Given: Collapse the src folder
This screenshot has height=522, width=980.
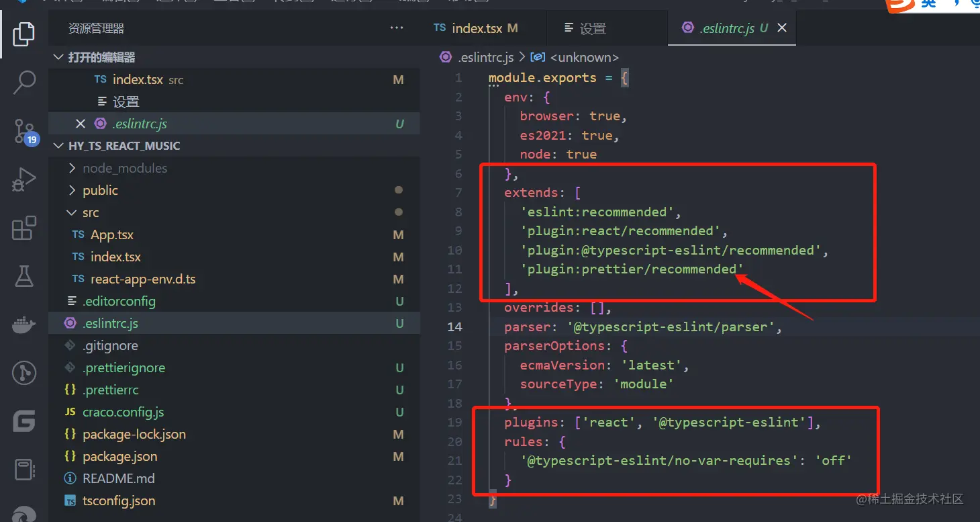Looking at the screenshot, I should click(x=72, y=212).
